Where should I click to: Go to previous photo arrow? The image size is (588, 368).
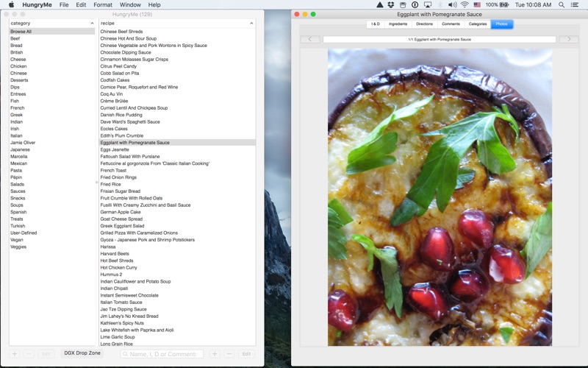click(x=310, y=39)
